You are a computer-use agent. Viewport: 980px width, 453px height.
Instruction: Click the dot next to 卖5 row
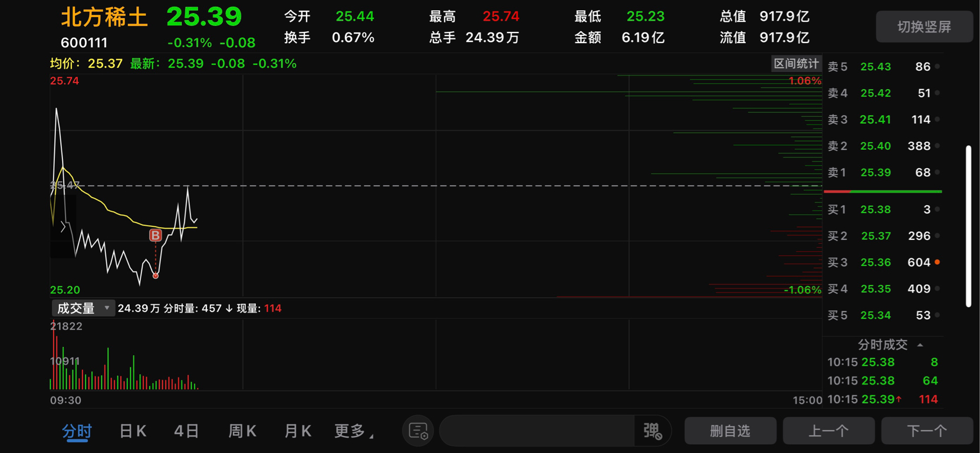(938, 67)
